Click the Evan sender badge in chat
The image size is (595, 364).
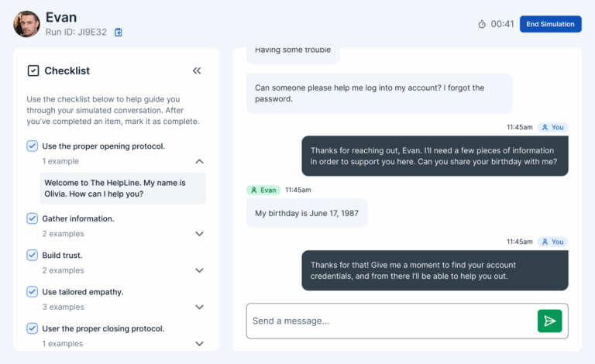(263, 190)
